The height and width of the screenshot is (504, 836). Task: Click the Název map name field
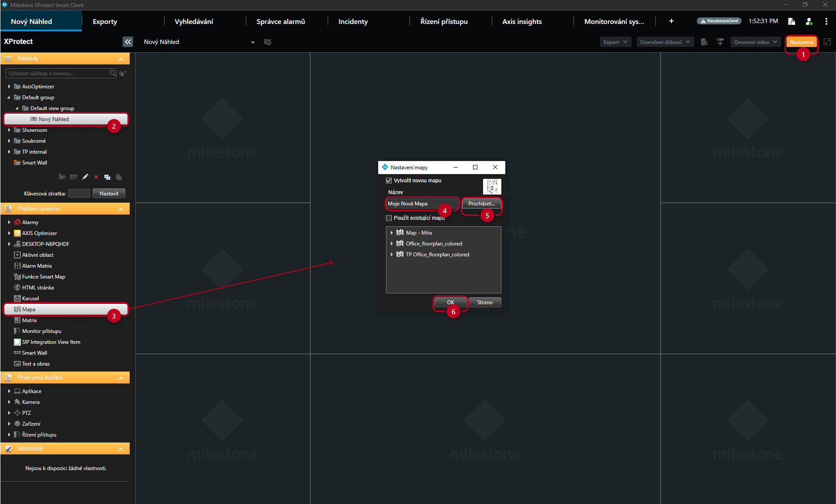[x=423, y=204]
